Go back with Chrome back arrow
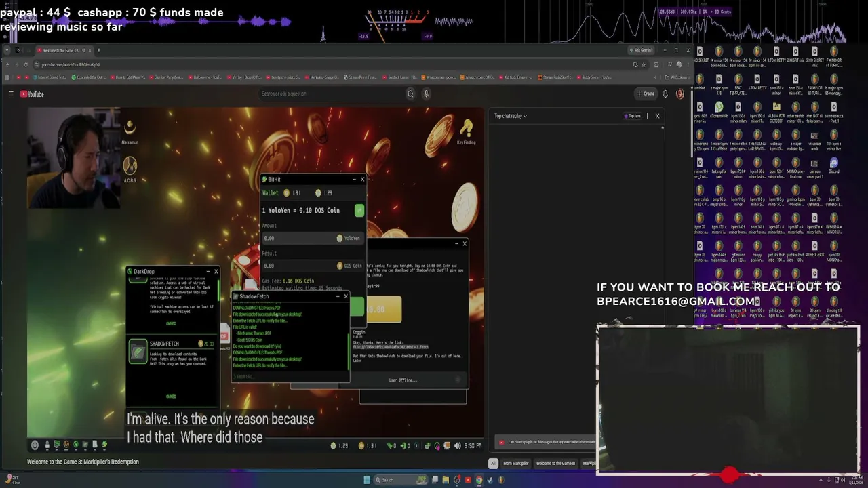 point(7,64)
